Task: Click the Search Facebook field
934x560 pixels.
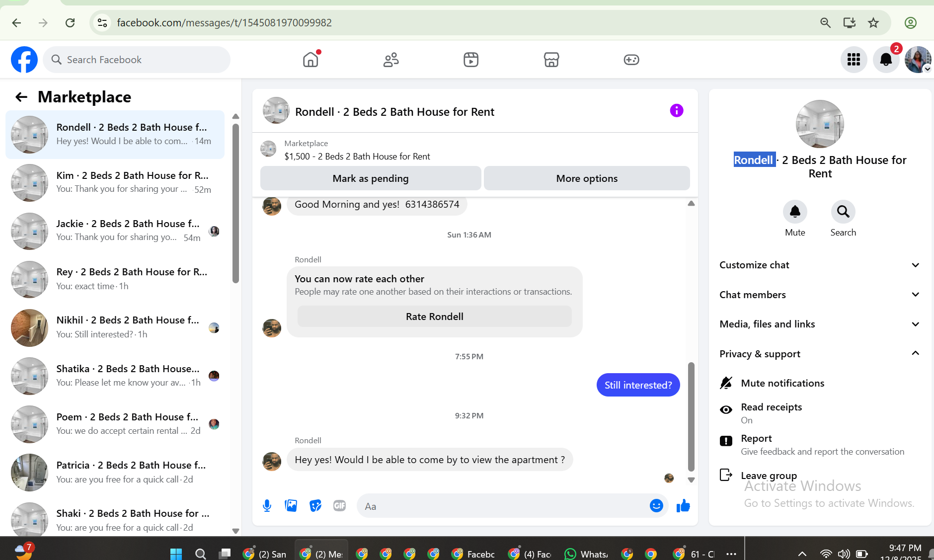Action: click(x=137, y=60)
